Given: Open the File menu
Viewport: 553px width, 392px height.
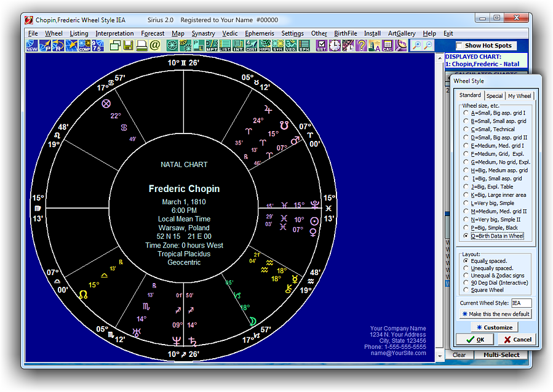Looking at the screenshot, I should pos(33,33).
